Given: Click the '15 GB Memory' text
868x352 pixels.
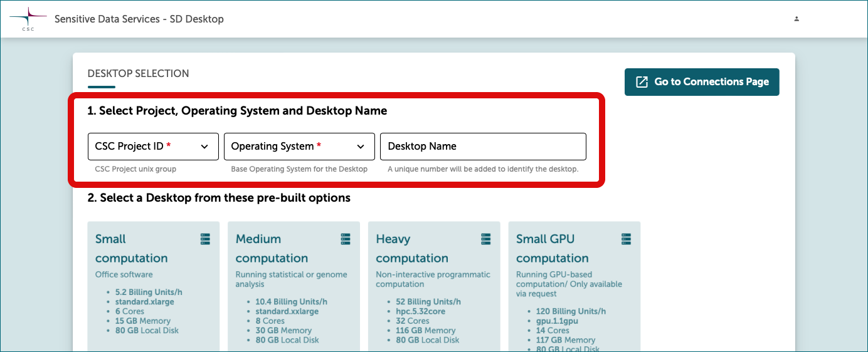Looking at the screenshot, I should [x=143, y=321].
